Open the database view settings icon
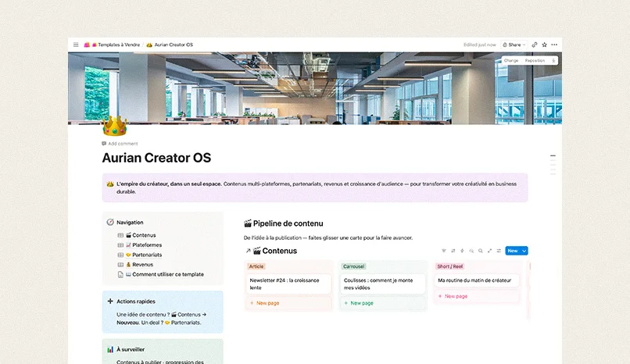This screenshot has width=630, height=364. 499,251
